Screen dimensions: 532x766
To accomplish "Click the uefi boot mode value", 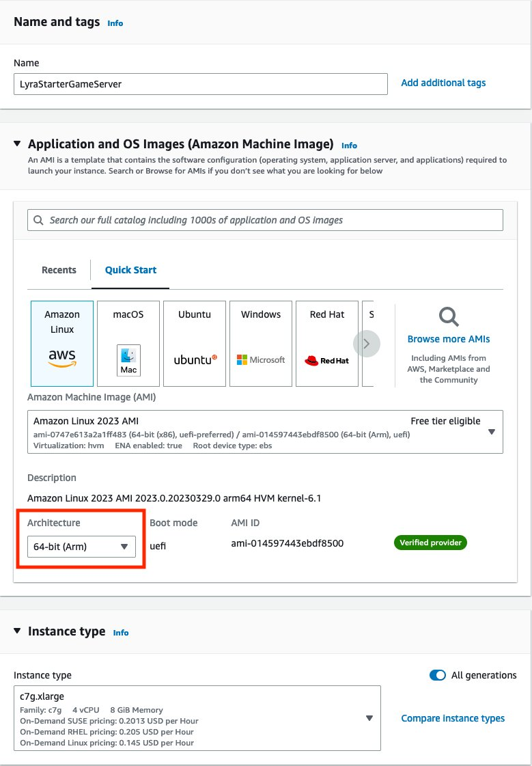I will [158, 546].
